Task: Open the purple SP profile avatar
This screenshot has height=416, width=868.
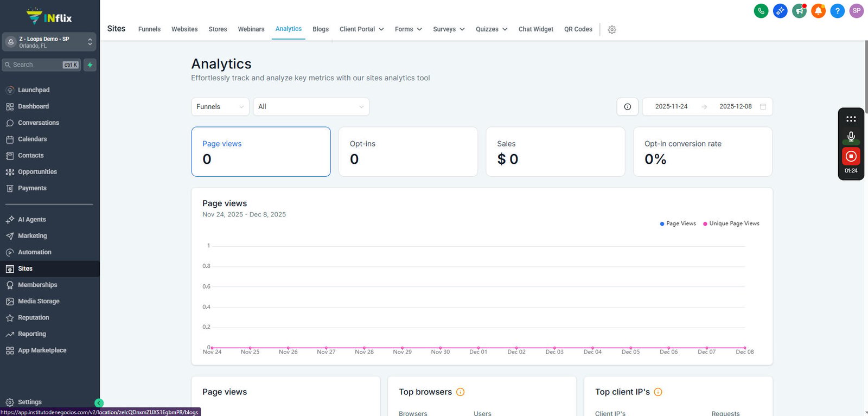Action: point(857,11)
